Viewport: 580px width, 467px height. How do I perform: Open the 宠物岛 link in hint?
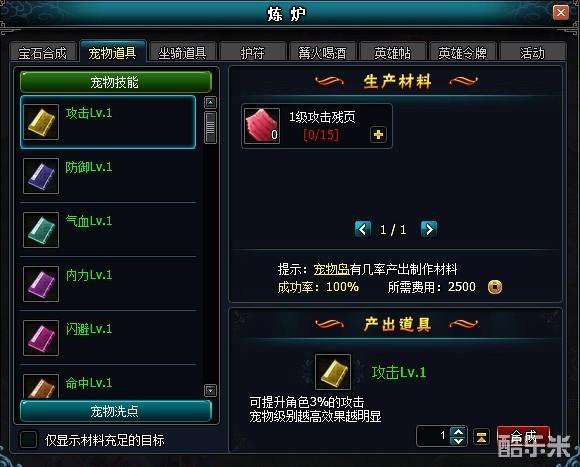(x=331, y=269)
